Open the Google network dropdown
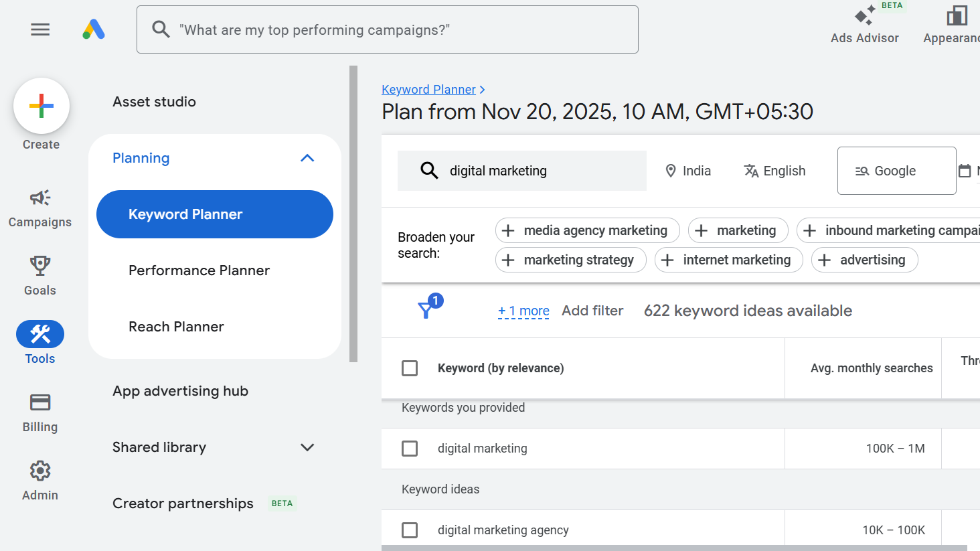The width and height of the screenshot is (980, 551). point(896,171)
